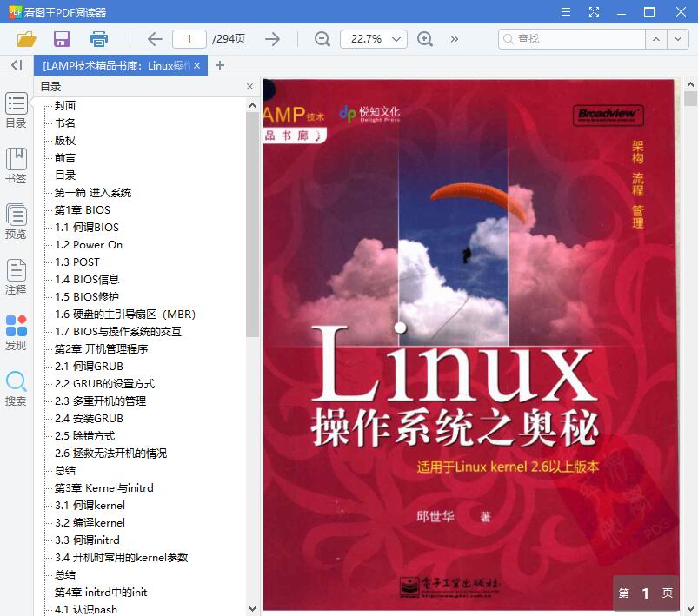Open section 2.2 GRUB的设置方式
This screenshot has height=616, width=698.
(x=105, y=383)
